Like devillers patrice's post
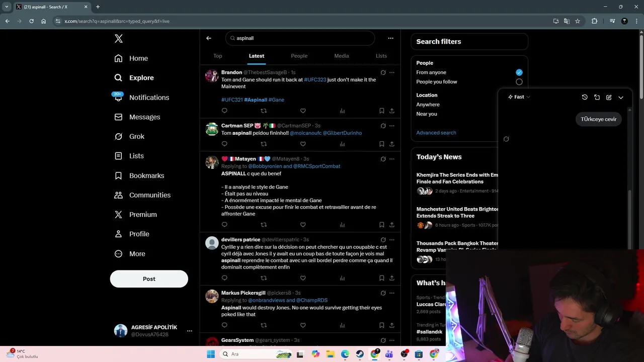Screen dimensions: 644x362 pyautogui.click(x=303, y=278)
